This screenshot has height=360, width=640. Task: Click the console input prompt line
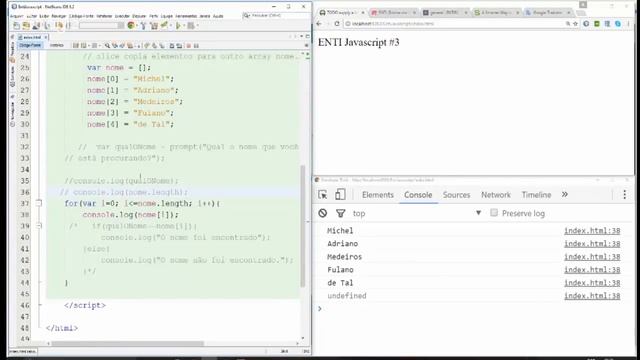coord(473,309)
